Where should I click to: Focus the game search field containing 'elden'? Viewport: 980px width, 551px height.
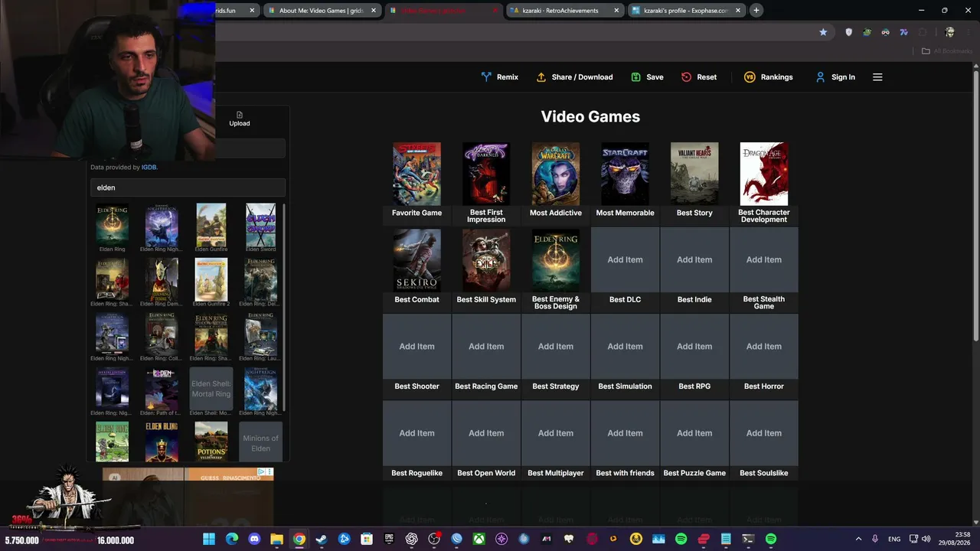[188, 187]
